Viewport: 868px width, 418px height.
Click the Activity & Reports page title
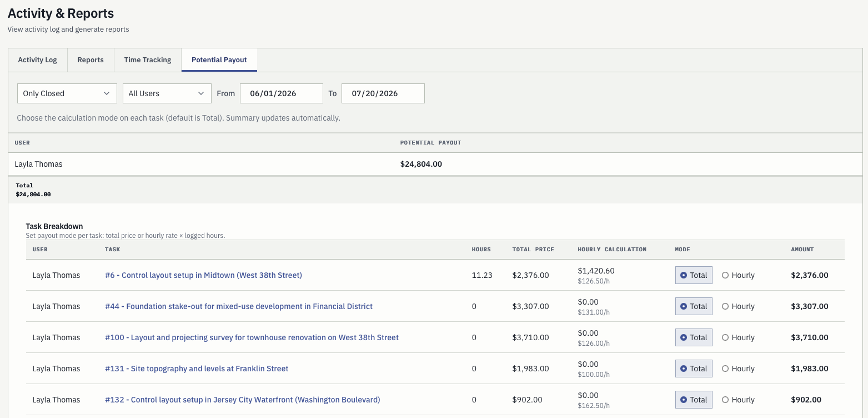coord(61,13)
